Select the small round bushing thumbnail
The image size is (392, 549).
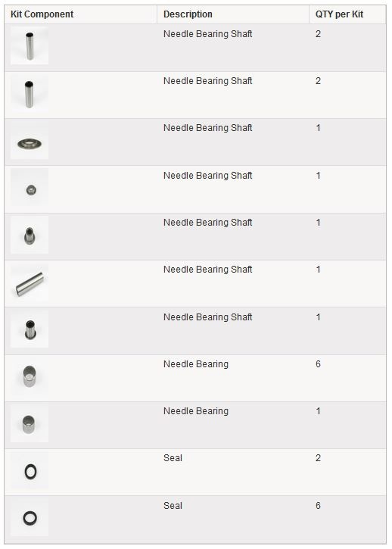[x=30, y=187]
